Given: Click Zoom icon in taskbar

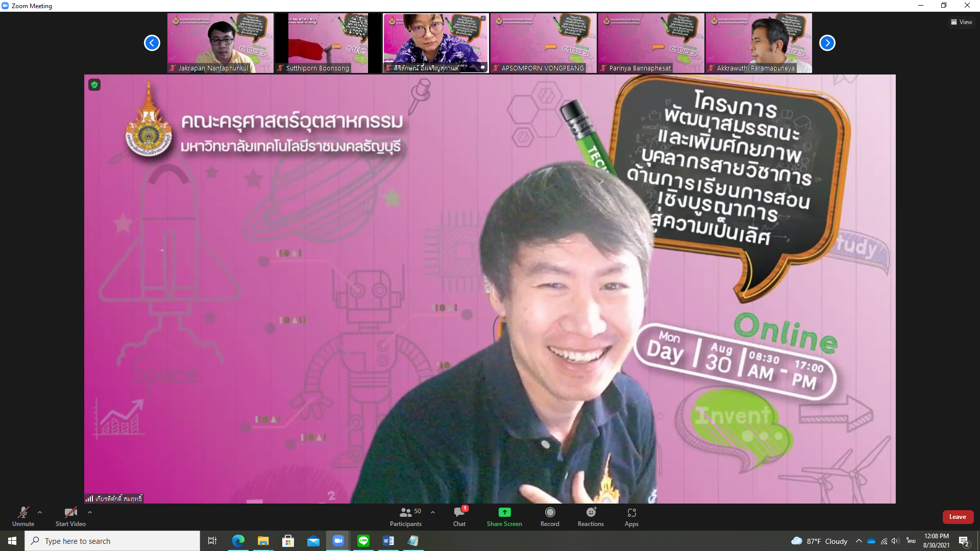Looking at the screenshot, I should pos(338,541).
